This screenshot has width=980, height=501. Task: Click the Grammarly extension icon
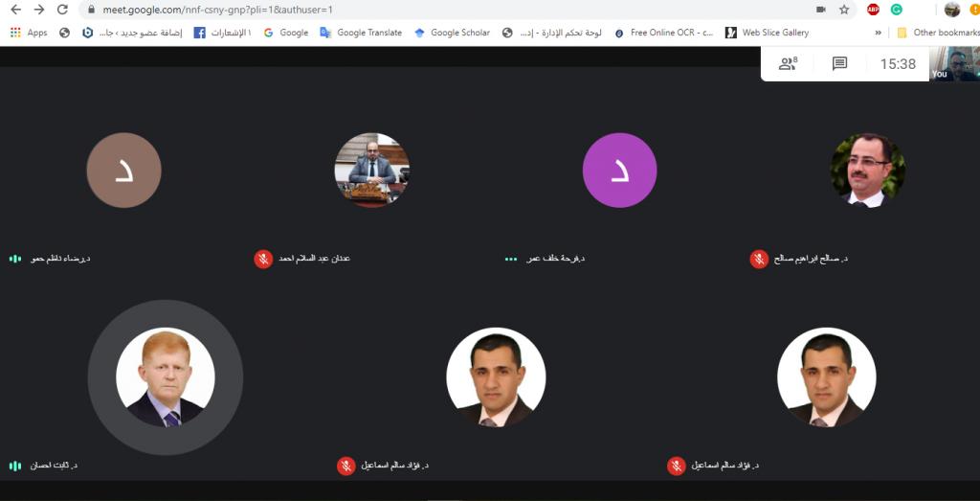coord(896,10)
